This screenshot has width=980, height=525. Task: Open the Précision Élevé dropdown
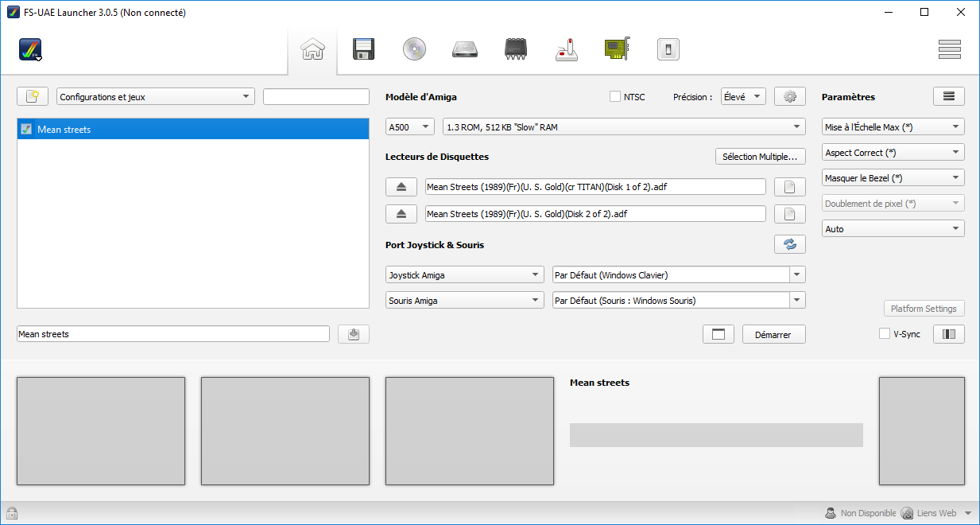pyautogui.click(x=743, y=97)
